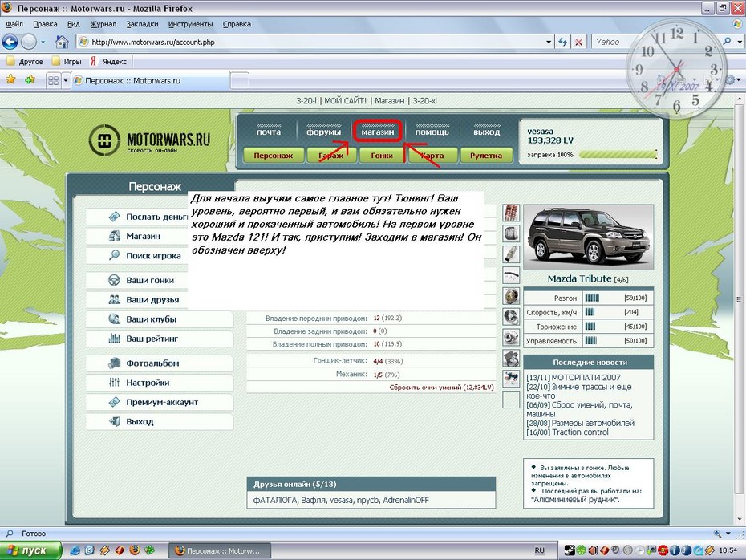Open the tab overview grid icon
Screen dimensions: 746x560
54,80
